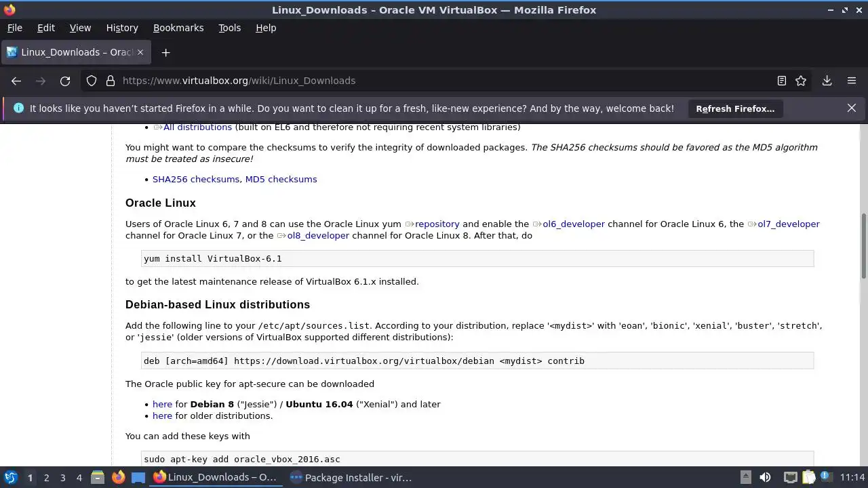
Task: Click the grayed-out forward navigation arrow
Action: point(41,81)
